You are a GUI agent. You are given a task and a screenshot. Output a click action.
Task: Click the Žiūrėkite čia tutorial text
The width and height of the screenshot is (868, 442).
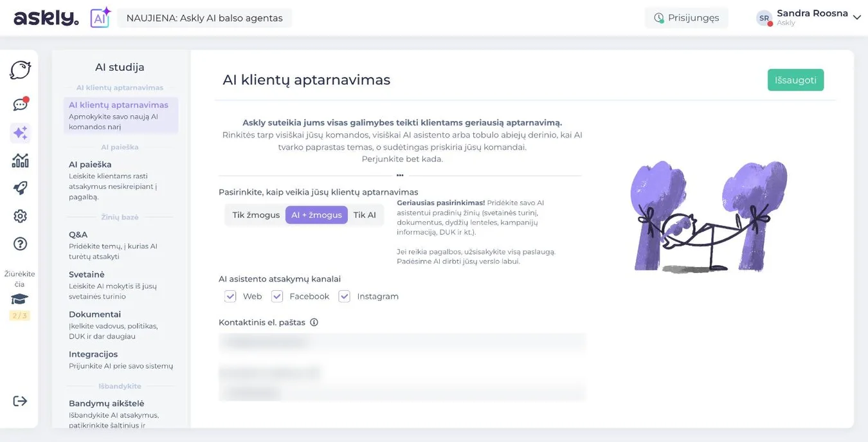19,279
